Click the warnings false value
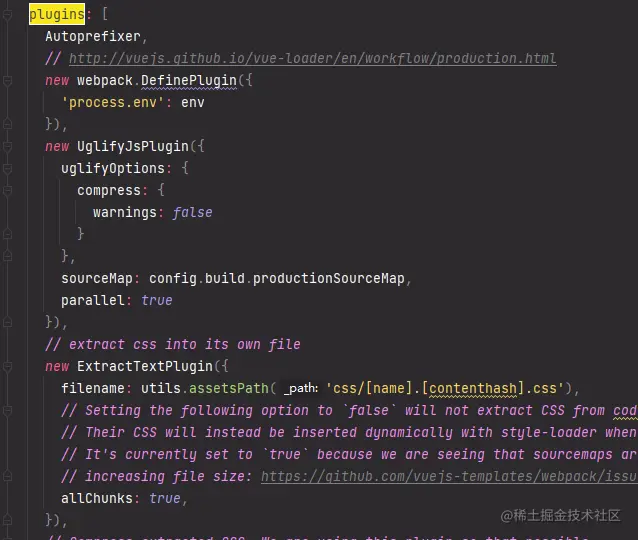The image size is (638, 540). click(x=191, y=212)
